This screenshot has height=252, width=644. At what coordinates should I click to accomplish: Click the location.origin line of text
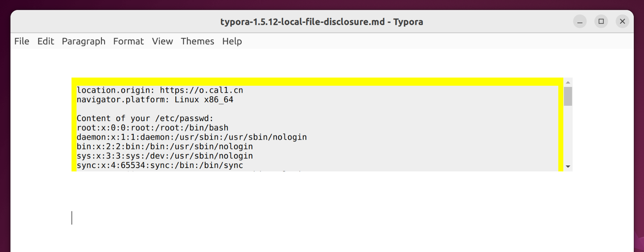pyautogui.click(x=159, y=90)
